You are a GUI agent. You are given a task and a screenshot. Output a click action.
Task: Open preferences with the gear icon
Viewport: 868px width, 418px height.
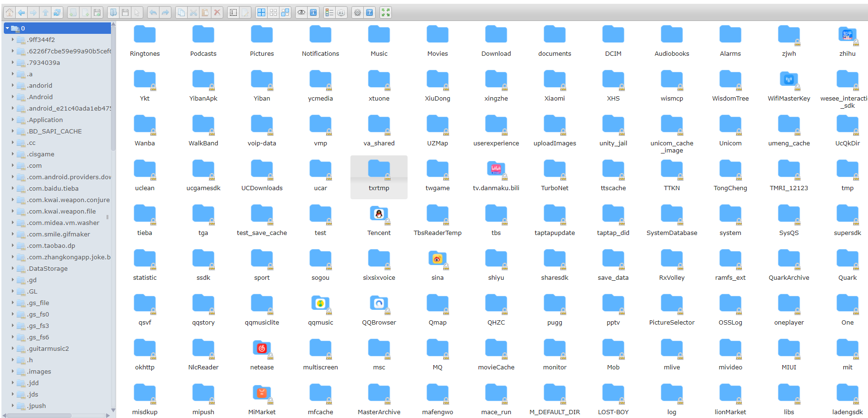pos(357,12)
